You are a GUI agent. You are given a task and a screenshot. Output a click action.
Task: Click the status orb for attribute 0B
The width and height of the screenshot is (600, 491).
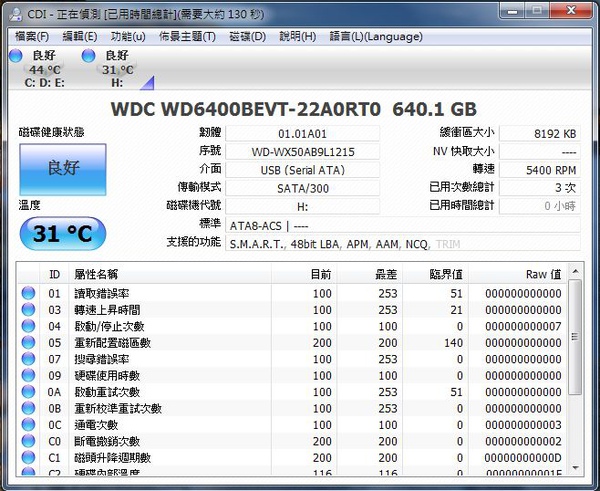click(28, 409)
